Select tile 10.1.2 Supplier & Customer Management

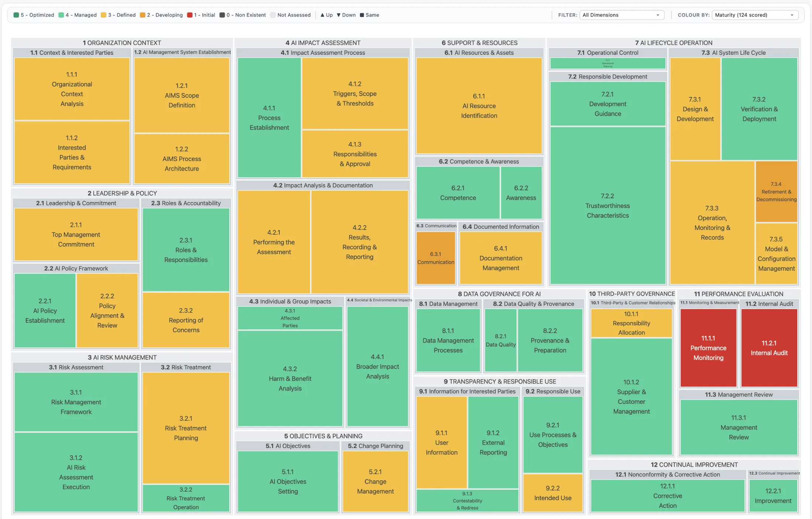632,397
